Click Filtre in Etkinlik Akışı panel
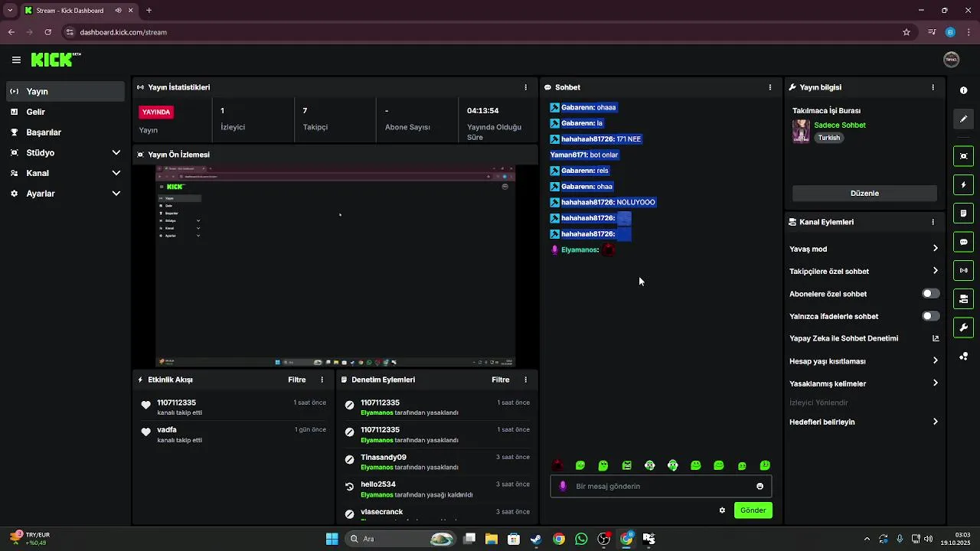This screenshot has height=551, width=980. (297, 380)
